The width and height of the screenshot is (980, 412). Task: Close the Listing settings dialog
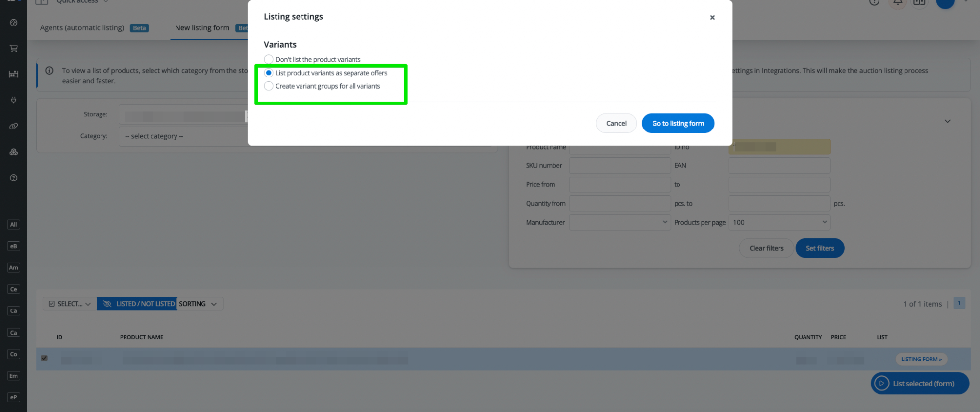tap(712, 17)
